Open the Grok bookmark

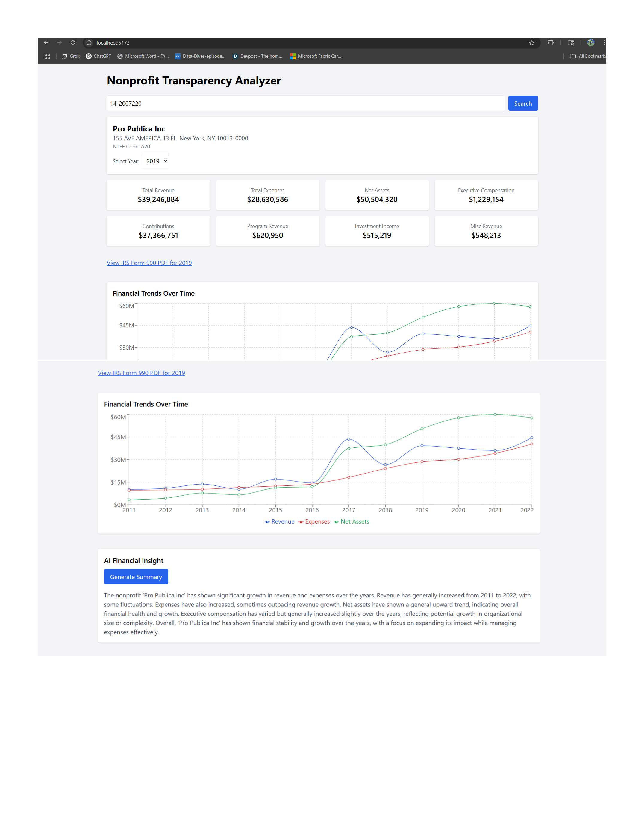[x=71, y=56]
